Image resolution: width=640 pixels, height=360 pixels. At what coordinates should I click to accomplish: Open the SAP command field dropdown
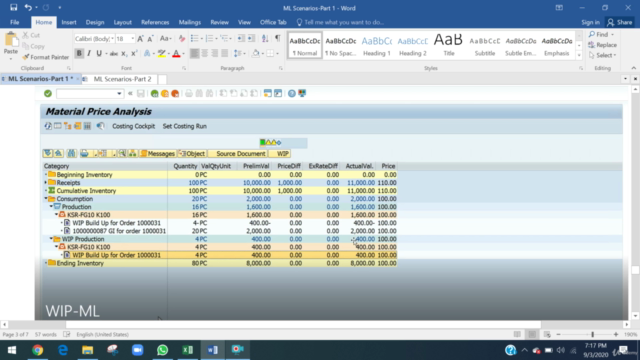119,93
